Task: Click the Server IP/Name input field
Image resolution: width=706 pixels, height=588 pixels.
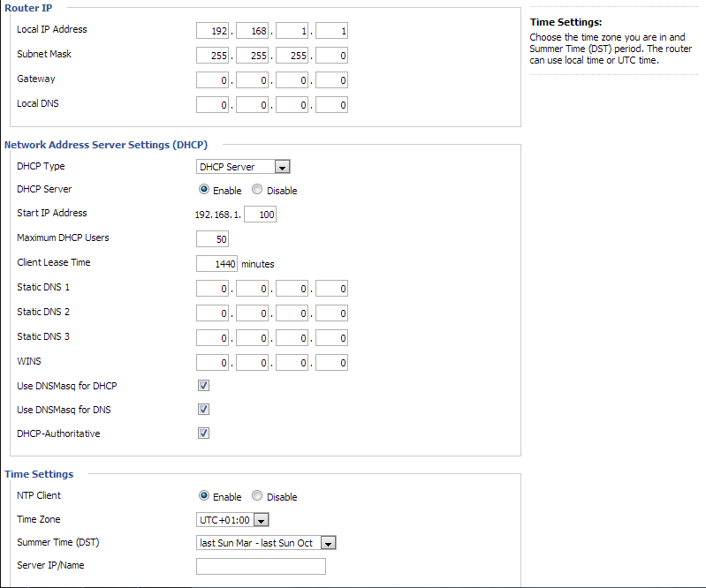Action: coord(261,567)
